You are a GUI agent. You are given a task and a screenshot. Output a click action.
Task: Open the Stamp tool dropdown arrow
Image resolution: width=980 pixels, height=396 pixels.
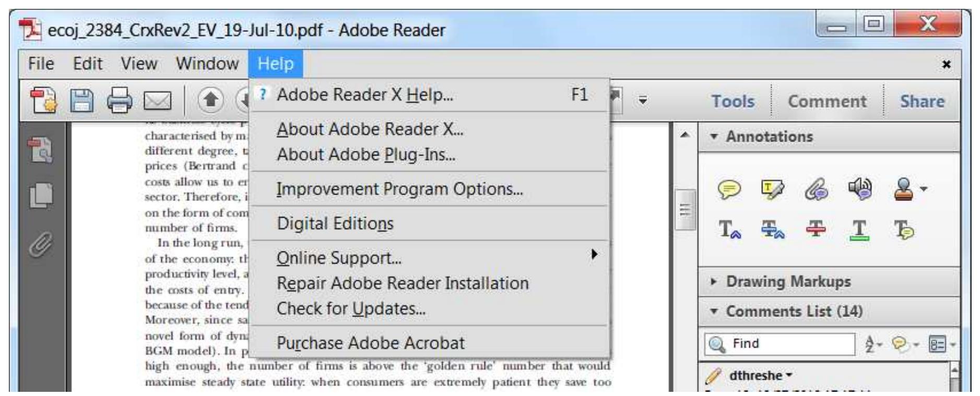click(x=924, y=189)
